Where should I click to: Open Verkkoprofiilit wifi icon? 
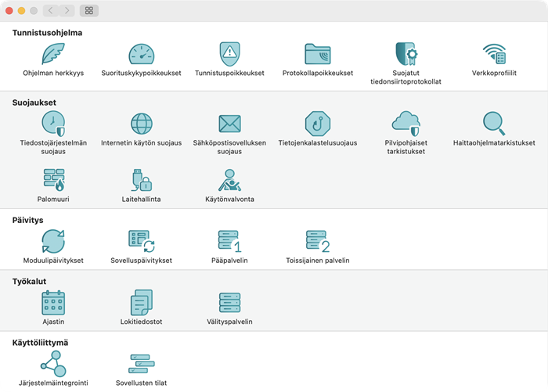pyautogui.click(x=494, y=54)
